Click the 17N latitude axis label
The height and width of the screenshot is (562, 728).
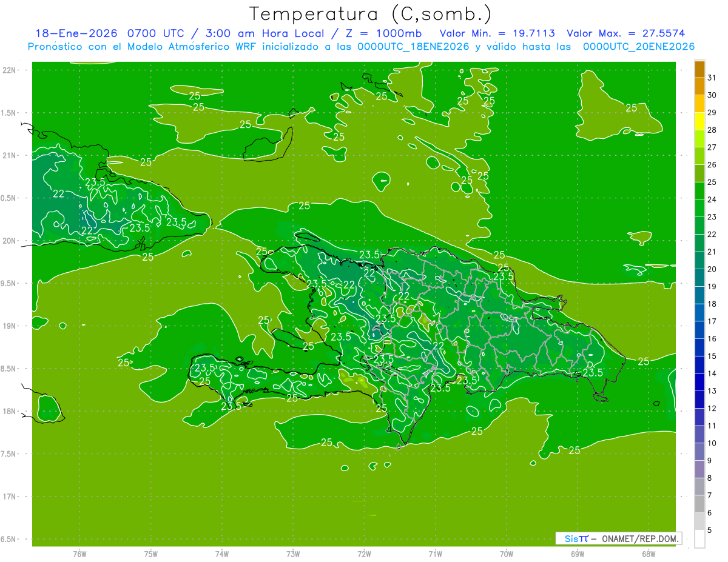(x=9, y=497)
